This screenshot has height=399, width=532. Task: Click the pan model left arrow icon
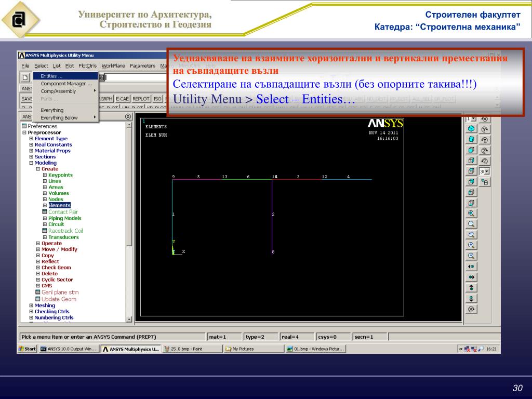(471, 267)
